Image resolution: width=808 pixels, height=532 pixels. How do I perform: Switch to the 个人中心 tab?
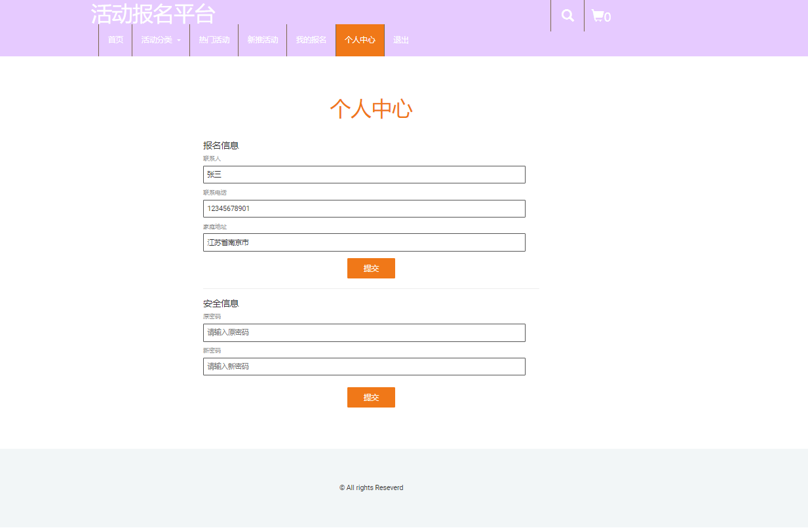[359, 40]
